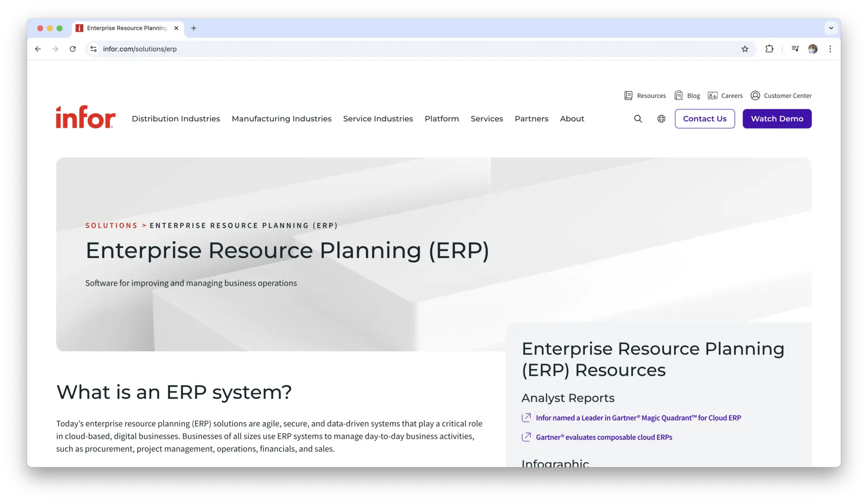Open the site search magnifier icon
The image size is (868, 503).
tap(638, 119)
